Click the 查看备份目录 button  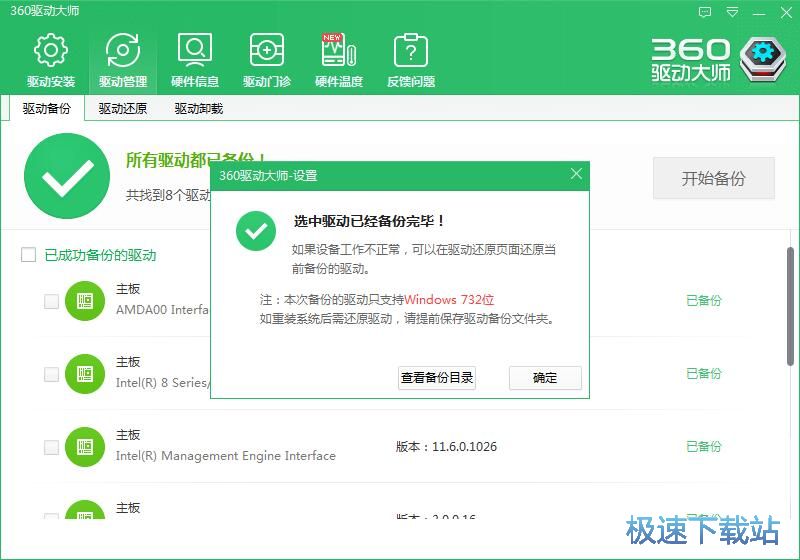(437, 378)
